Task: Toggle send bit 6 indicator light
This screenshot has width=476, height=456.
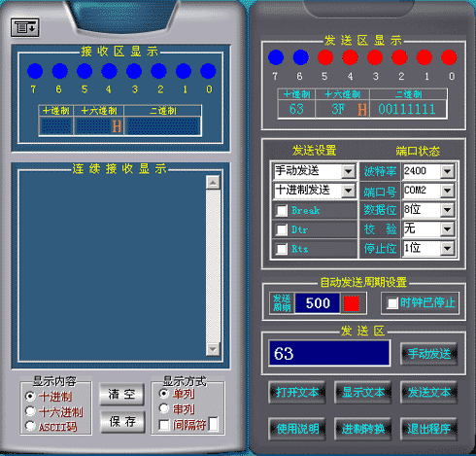Action: coord(300,57)
